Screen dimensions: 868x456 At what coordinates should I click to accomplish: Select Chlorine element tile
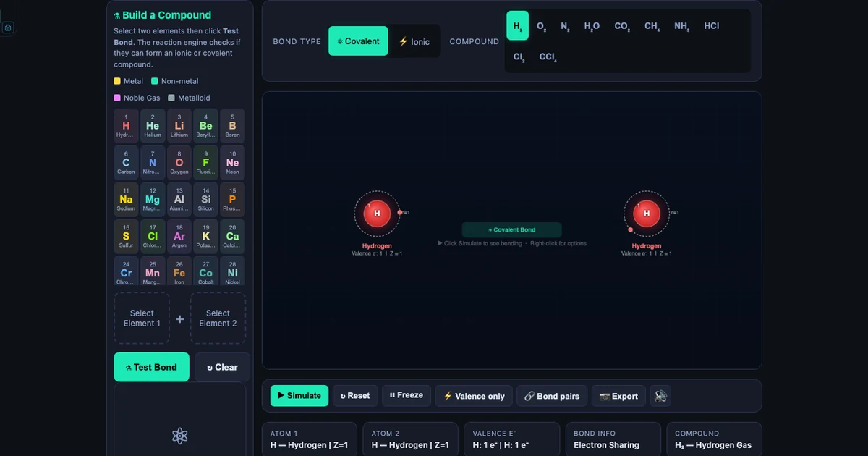tap(153, 237)
